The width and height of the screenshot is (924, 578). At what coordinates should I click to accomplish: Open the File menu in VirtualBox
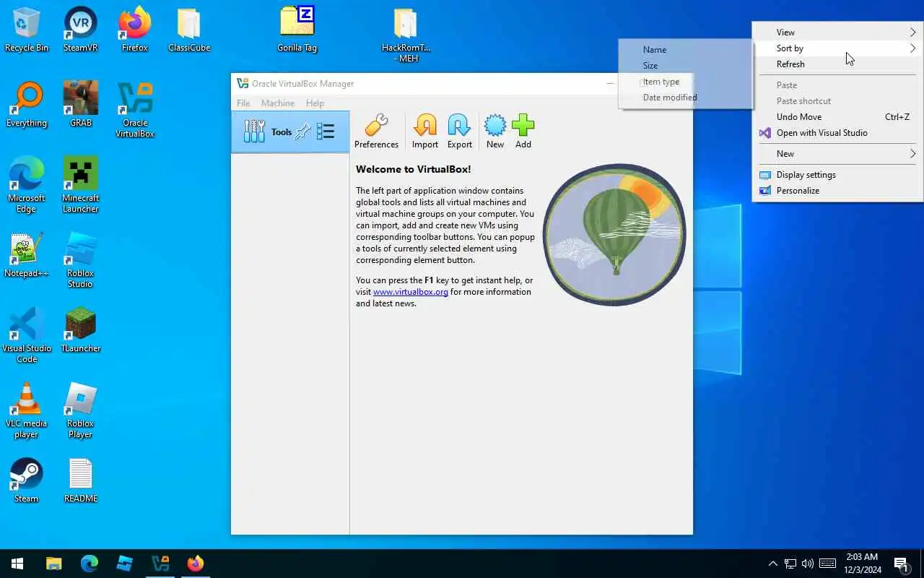(x=243, y=103)
